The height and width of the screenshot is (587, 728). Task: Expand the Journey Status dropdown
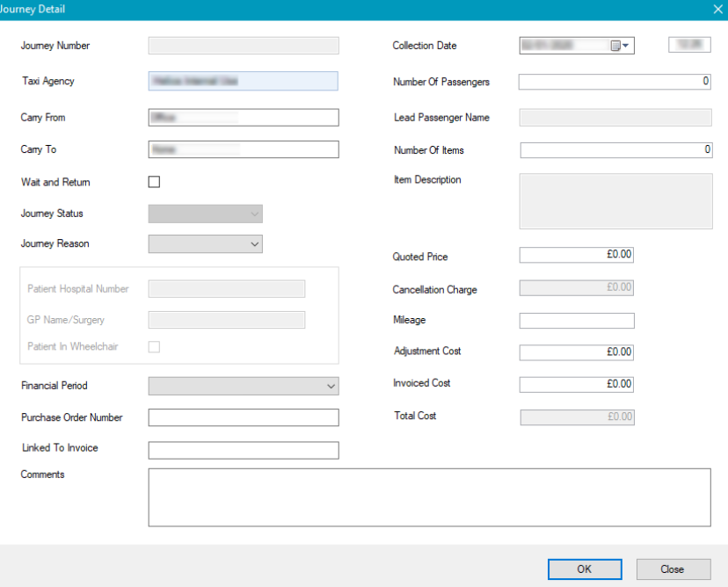click(x=206, y=214)
